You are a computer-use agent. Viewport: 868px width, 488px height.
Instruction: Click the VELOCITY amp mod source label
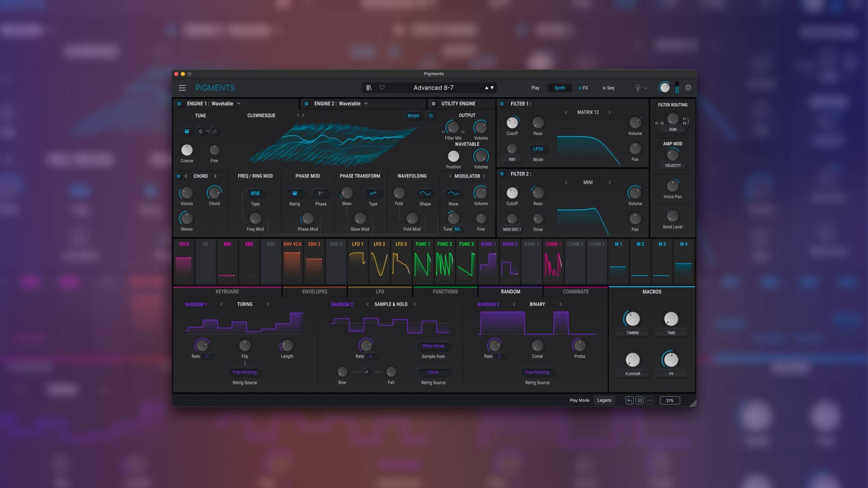[x=673, y=166]
